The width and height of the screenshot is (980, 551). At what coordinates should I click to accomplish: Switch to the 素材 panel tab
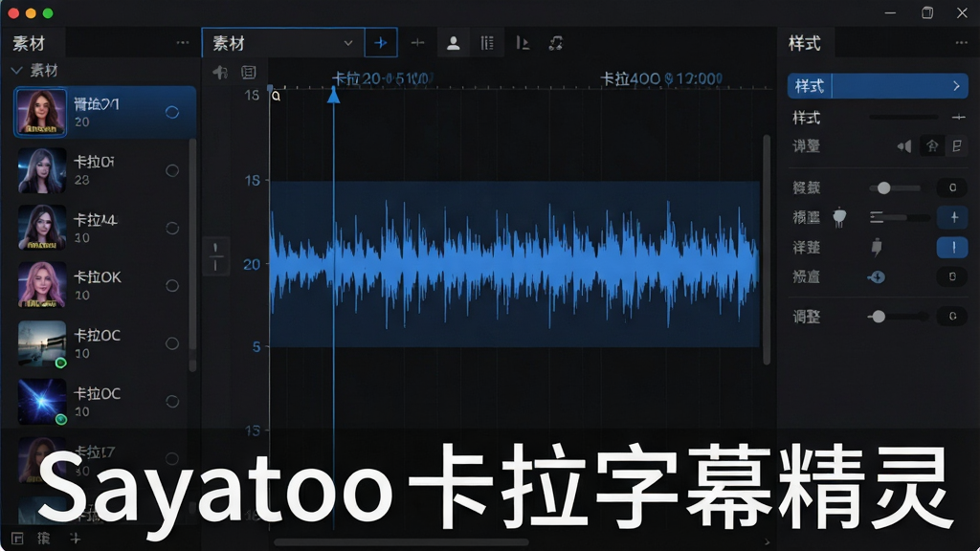tap(29, 43)
